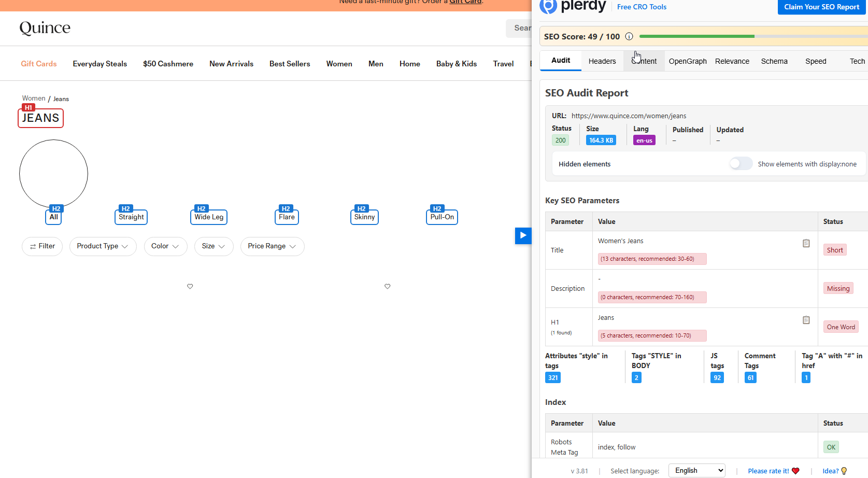Select the All jeans category
The height and width of the screenshot is (478, 868).
(53, 217)
